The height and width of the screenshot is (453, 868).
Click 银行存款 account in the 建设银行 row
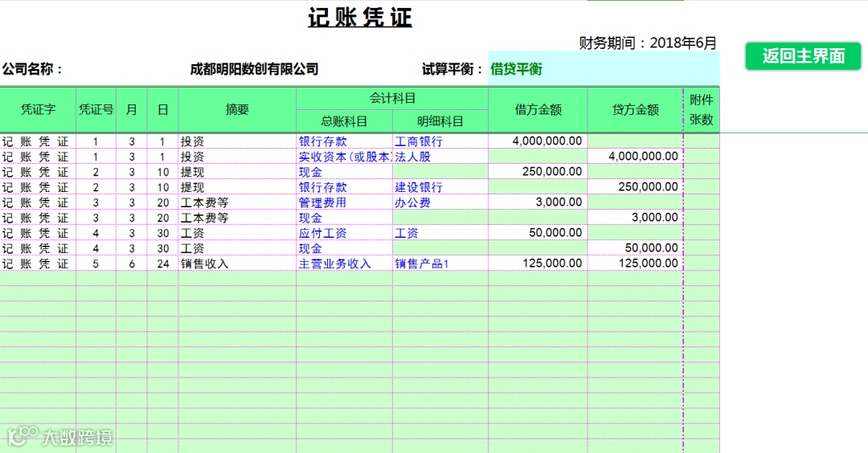pyautogui.click(x=322, y=187)
